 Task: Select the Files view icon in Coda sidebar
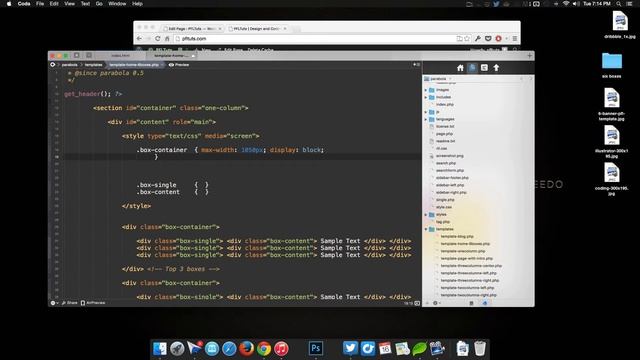472,68
